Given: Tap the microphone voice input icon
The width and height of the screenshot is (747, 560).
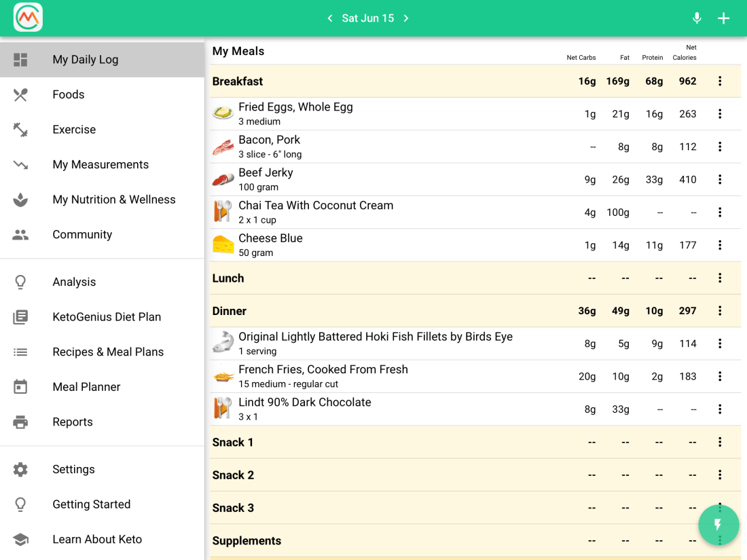Looking at the screenshot, I should pos(697,18).
